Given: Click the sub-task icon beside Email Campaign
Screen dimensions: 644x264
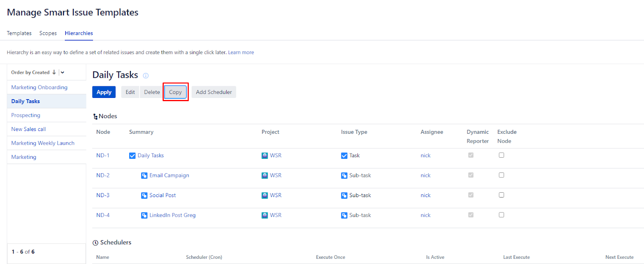Looking at the screenshot, I should tap(144, 176).
